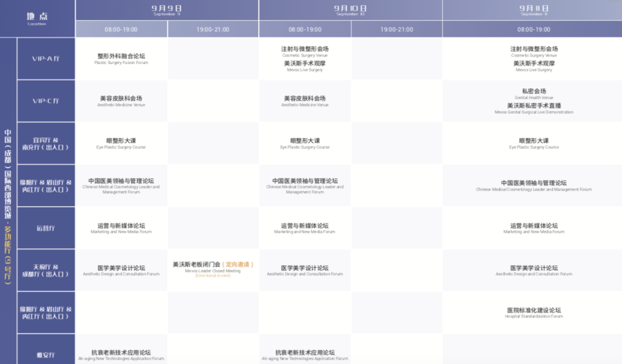Click the orange (定向邀请) invitation note
This screenshot has width=622, height=364.
click(238, 264)
